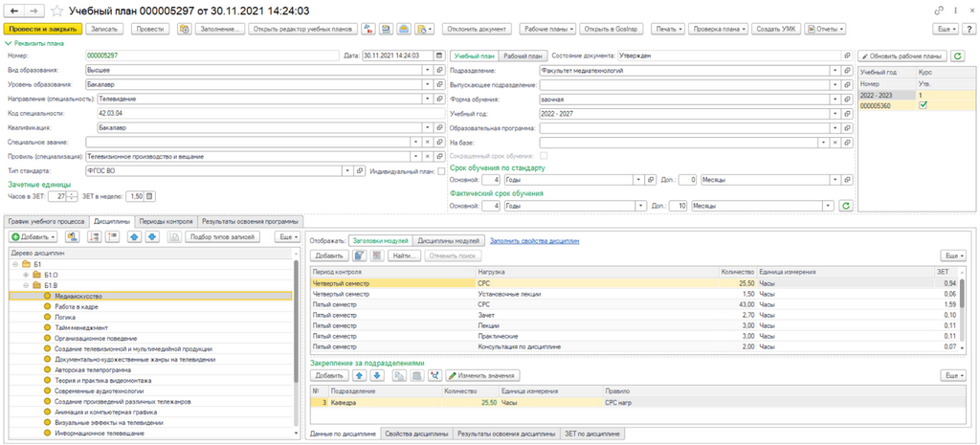
Task: Open the Результаты освоения дисциплины bottom tab
Action: 506,434
